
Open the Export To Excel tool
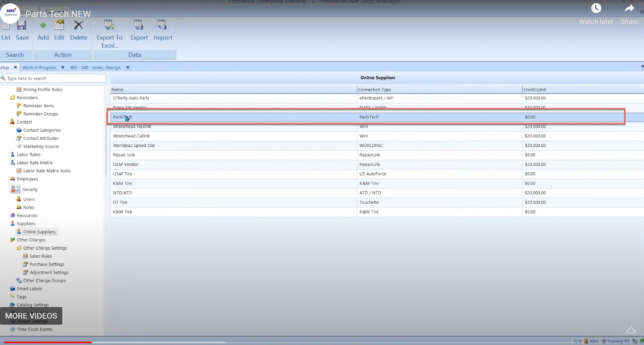point(109,26)
